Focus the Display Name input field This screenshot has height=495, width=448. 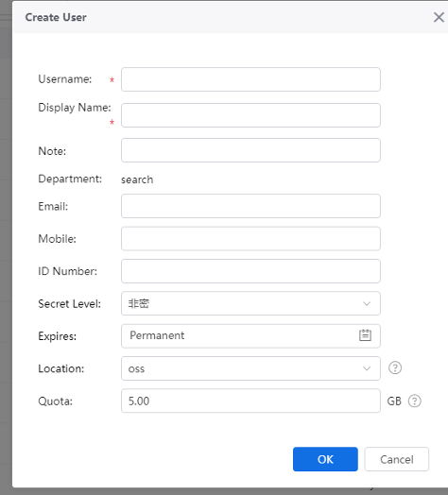pos(250,115)
